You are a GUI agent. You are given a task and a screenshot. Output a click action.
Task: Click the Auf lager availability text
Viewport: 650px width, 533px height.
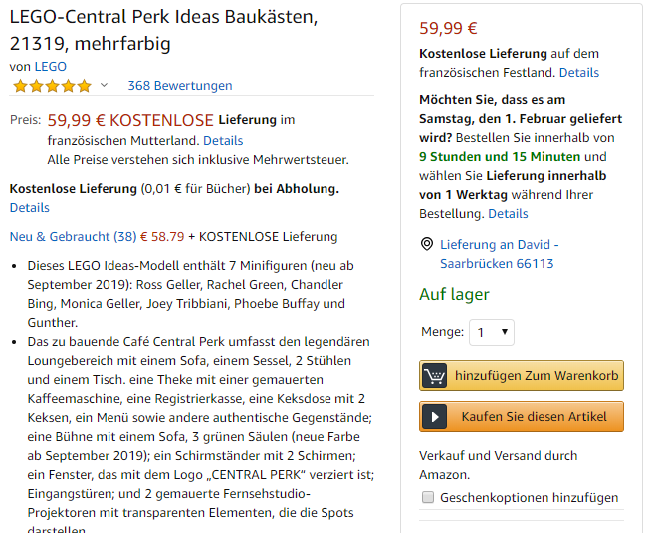[x=454, y=294]
